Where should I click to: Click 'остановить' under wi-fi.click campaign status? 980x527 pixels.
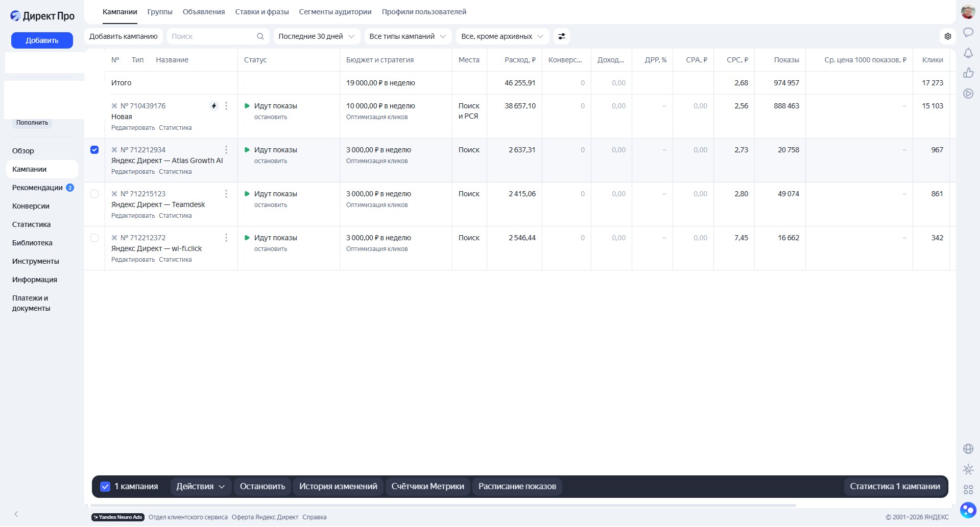click(x=271, y=249)
